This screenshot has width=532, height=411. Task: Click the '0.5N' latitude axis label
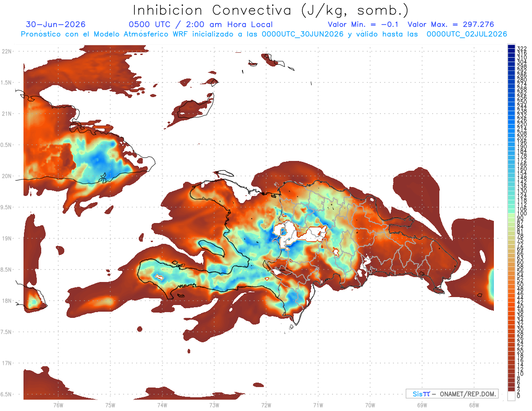(x=6, y=145)
